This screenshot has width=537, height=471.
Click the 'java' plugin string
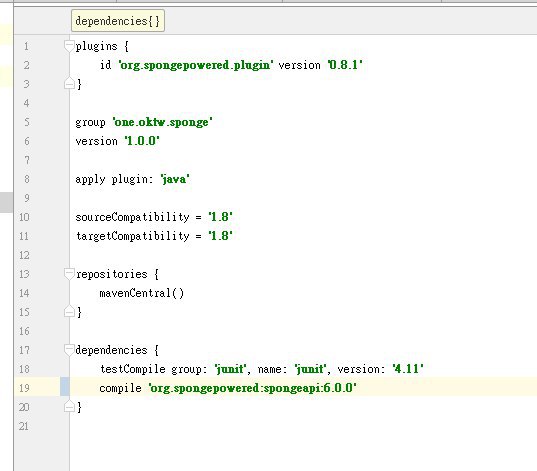pyautogui.click(x=175, y=179)
